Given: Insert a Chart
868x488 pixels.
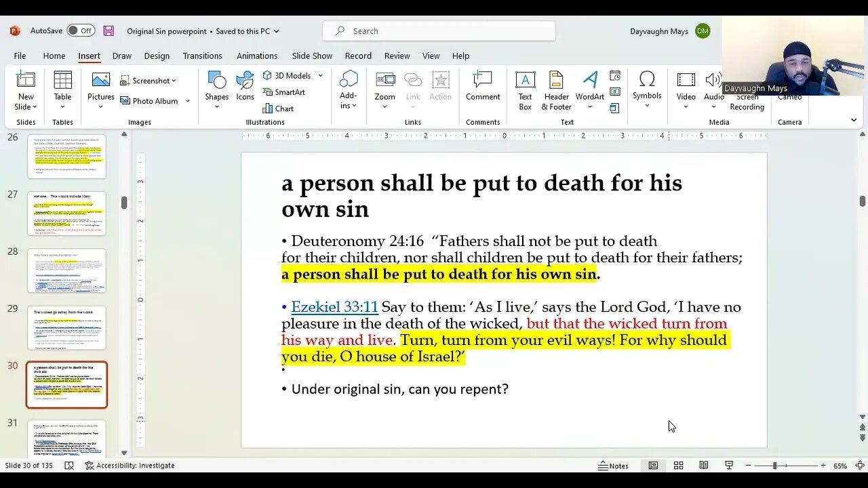Looking at the screenshot, I should point(278,108).
